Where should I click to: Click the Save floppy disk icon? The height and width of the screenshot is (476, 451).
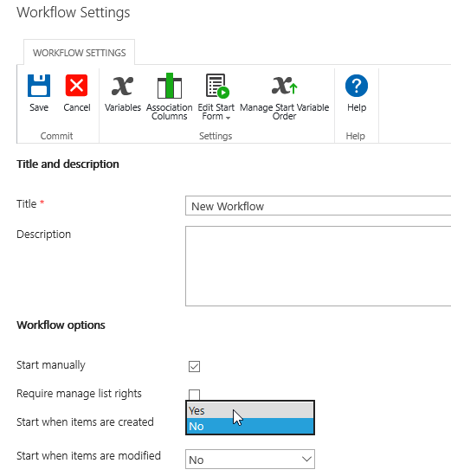point(39,86)
